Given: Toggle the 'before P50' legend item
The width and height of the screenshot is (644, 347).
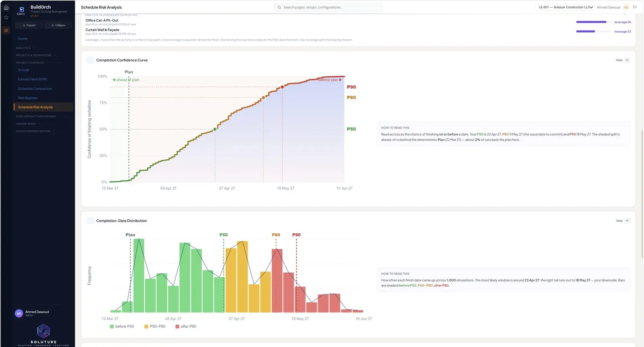Looking at the screenshot, I should pos(122,326).
